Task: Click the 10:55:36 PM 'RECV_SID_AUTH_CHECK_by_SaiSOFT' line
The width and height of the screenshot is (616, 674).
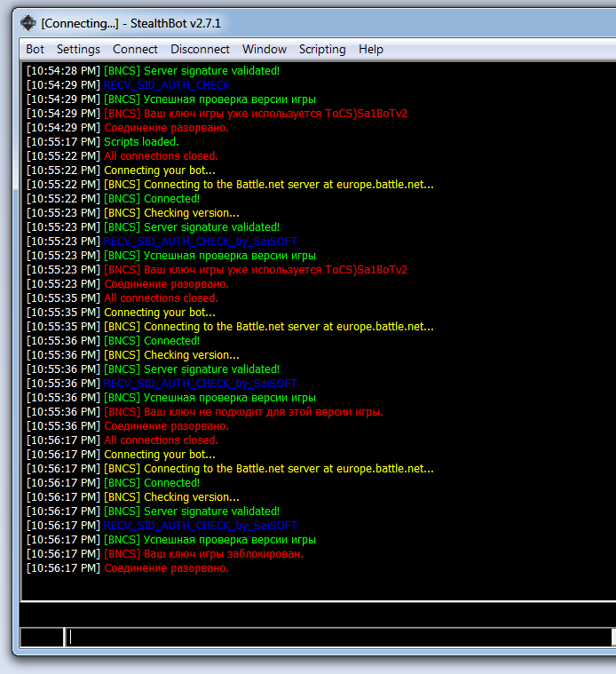Action: 162,384
